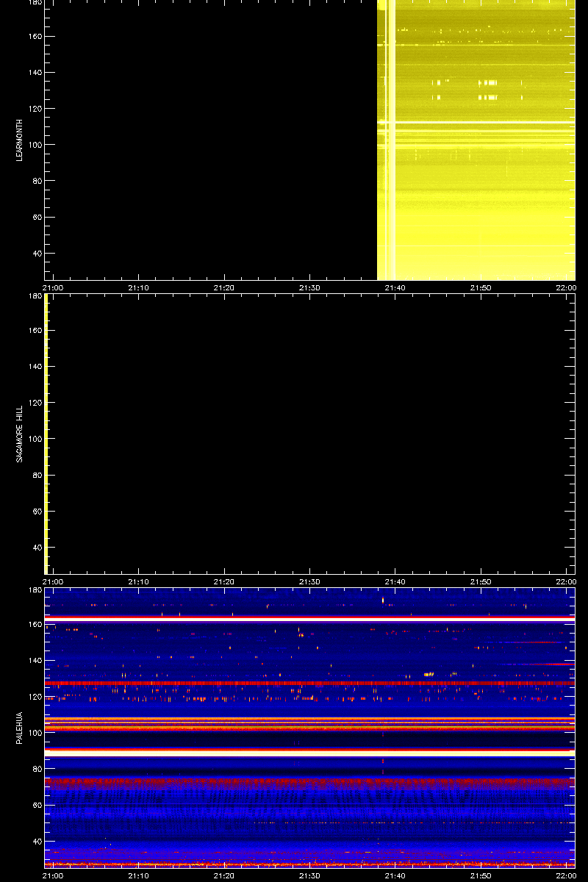Viewport: 588px width, 882px height.
Task: Select the 21:50 time label under the Learmonth panel
Action: click(481, 288)
